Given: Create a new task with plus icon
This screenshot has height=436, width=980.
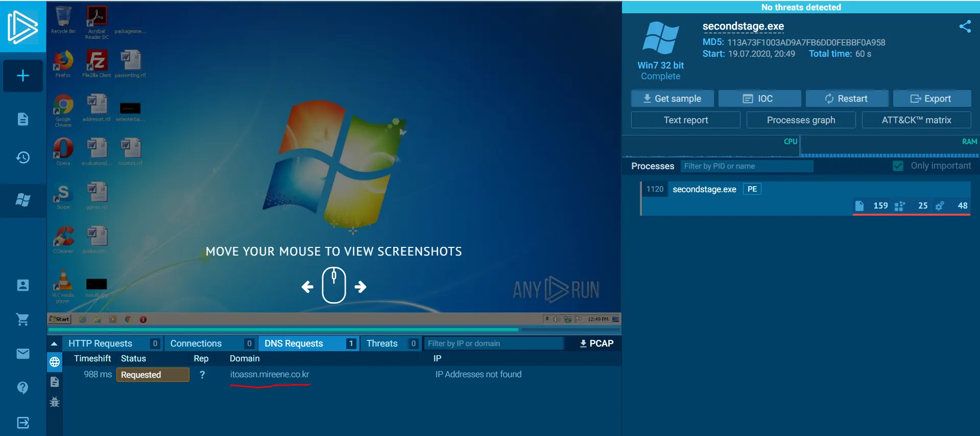Looking at the screenshot, I should coord(23,76).
